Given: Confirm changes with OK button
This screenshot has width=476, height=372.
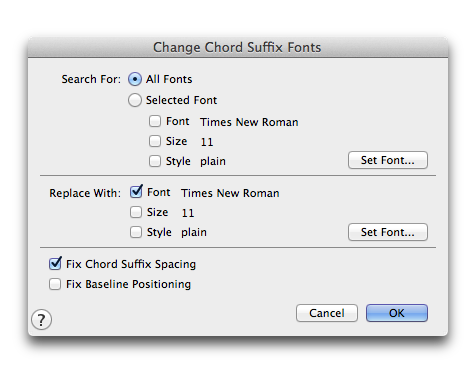Looking at the screenshot, I should coord(397,313).
